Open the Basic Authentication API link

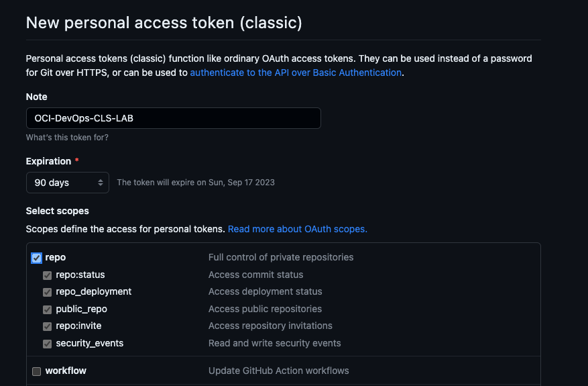pyautogui.click(x=296, y=73)
